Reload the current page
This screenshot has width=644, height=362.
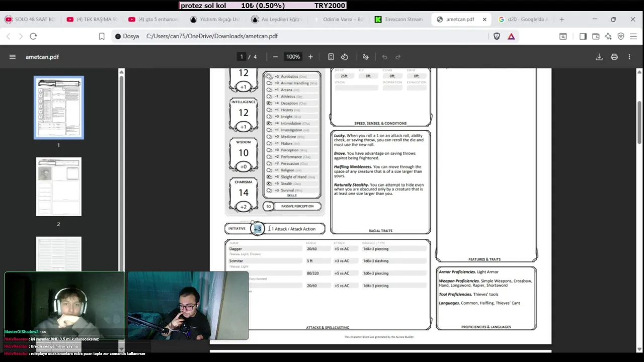[33, 36]
